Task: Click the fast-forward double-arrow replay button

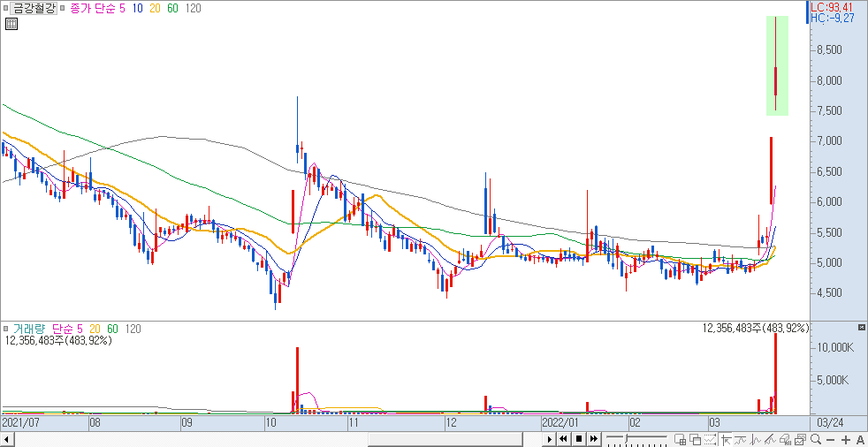Action: pyautogui.click(x=593, y=439)
